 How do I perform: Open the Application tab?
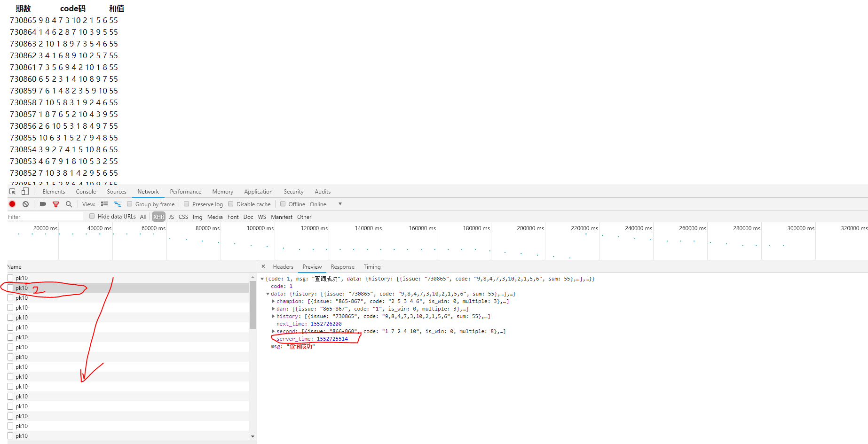259,192
